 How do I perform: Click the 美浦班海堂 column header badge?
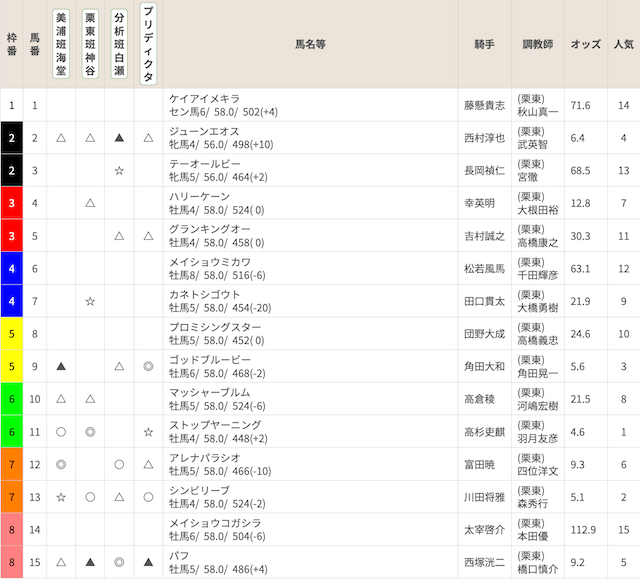click(61, 44)
